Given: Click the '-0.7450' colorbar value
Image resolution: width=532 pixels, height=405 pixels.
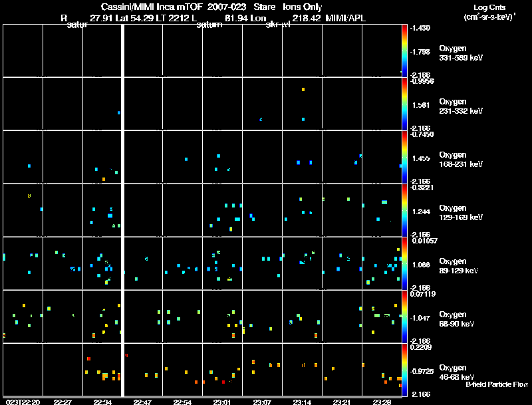Looking at the screenshot, I should (422, 134).
